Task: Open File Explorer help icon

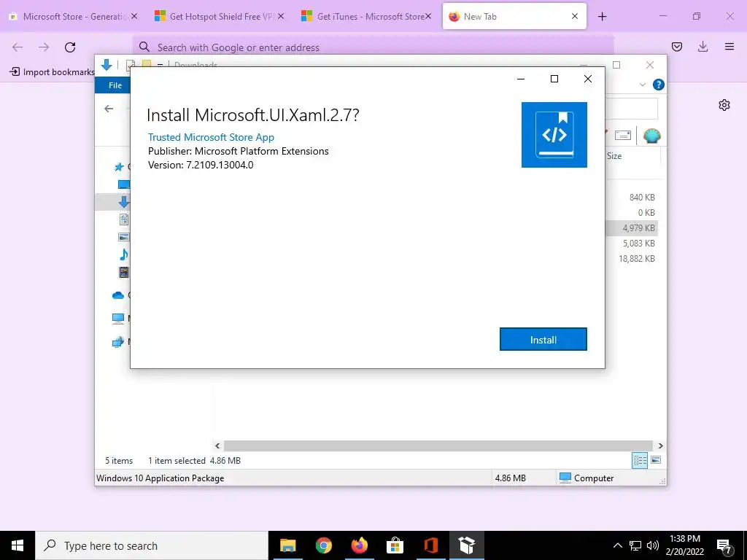Action: click(659, 85)
